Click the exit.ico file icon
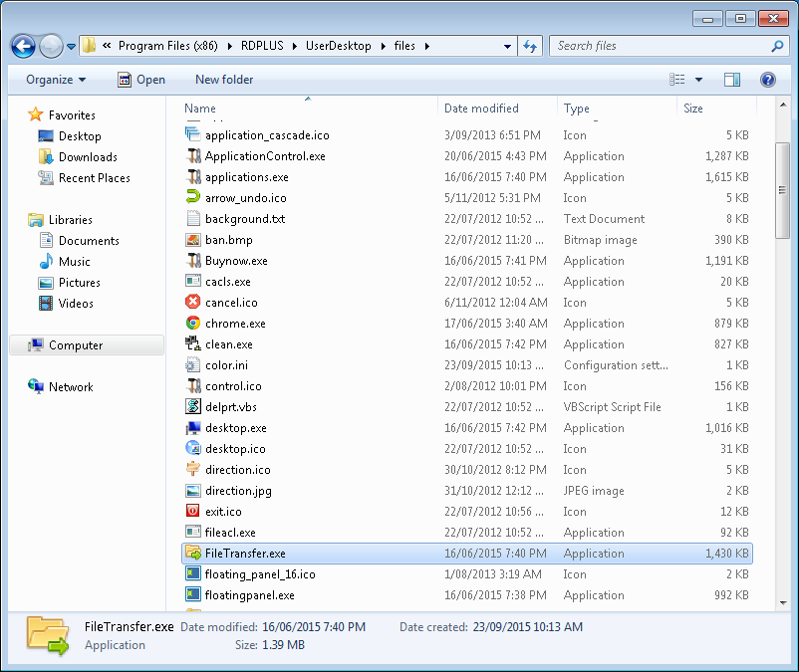799x672 pixels. click(193, 512)
